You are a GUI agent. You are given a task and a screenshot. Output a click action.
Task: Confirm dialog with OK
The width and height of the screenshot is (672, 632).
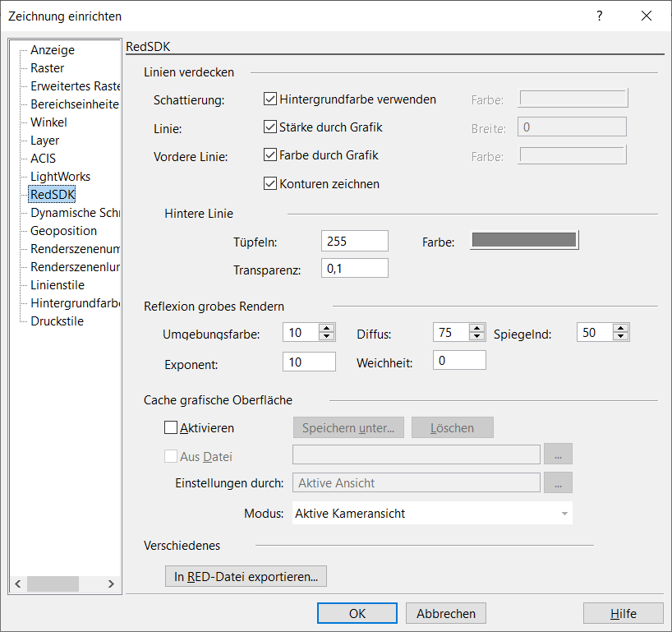pos(357,614)
